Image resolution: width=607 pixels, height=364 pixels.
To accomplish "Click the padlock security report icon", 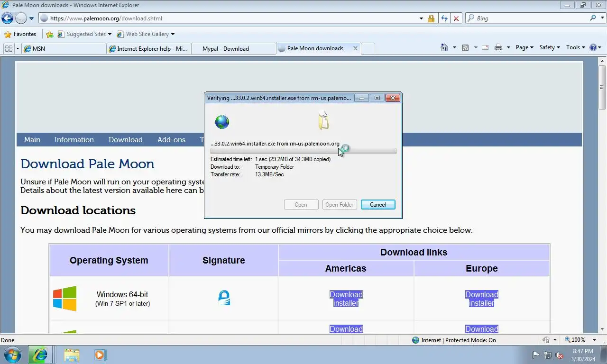I will point(431,18).
